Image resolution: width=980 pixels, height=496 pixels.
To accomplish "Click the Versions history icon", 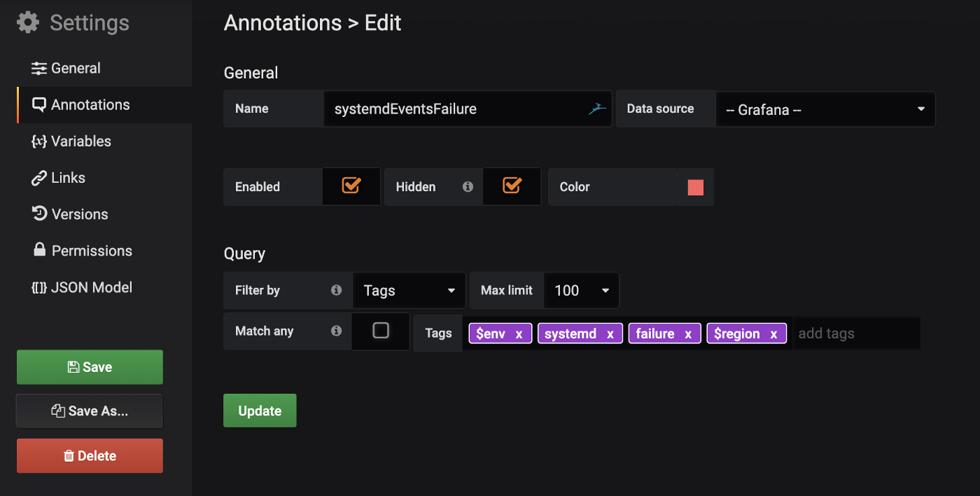I will [x=38, y=214].
